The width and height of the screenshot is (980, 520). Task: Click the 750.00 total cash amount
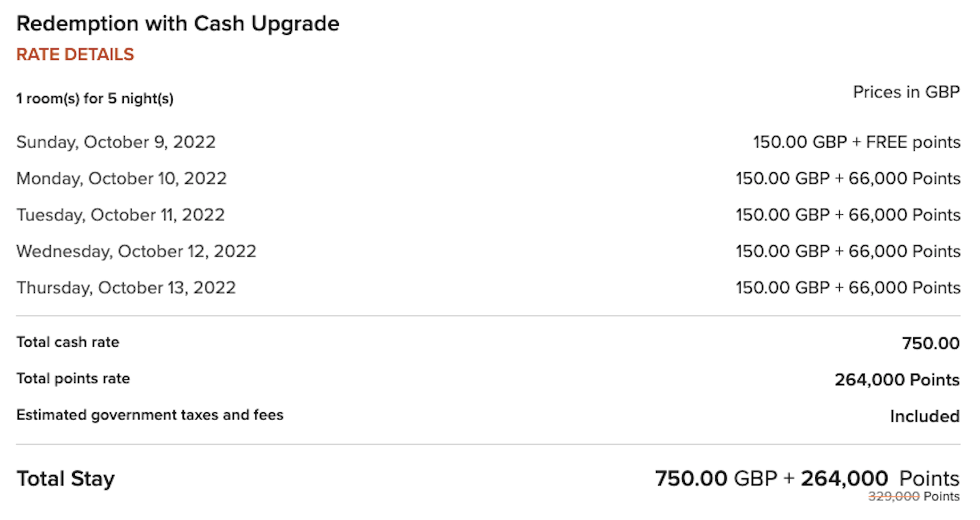[x=930, y=343]
